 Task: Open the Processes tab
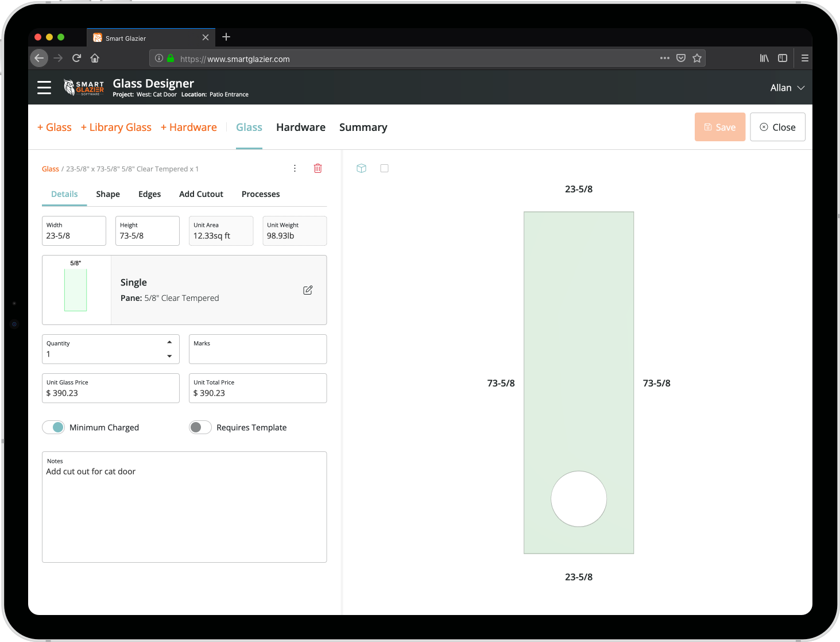coord(261,194)
